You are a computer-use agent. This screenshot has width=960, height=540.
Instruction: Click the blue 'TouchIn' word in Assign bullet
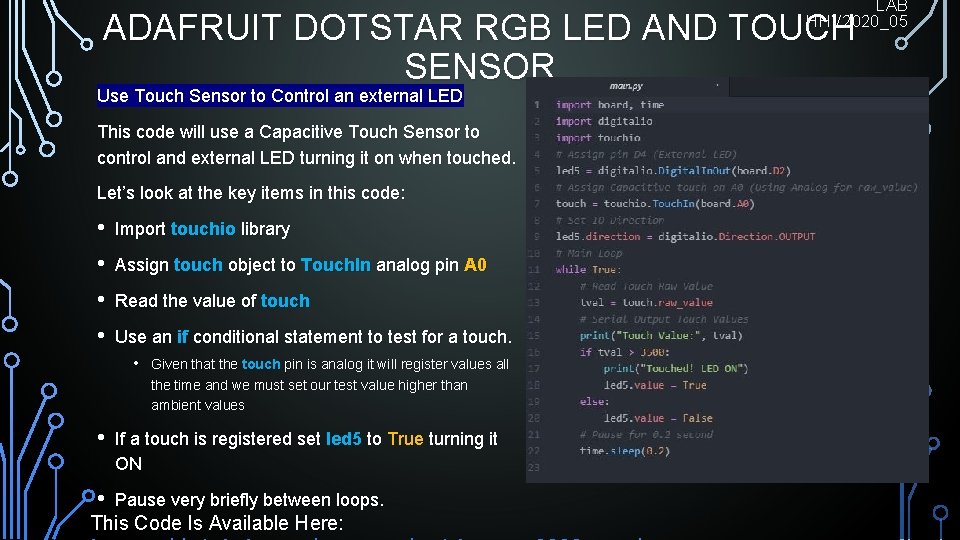click(336, 265)
